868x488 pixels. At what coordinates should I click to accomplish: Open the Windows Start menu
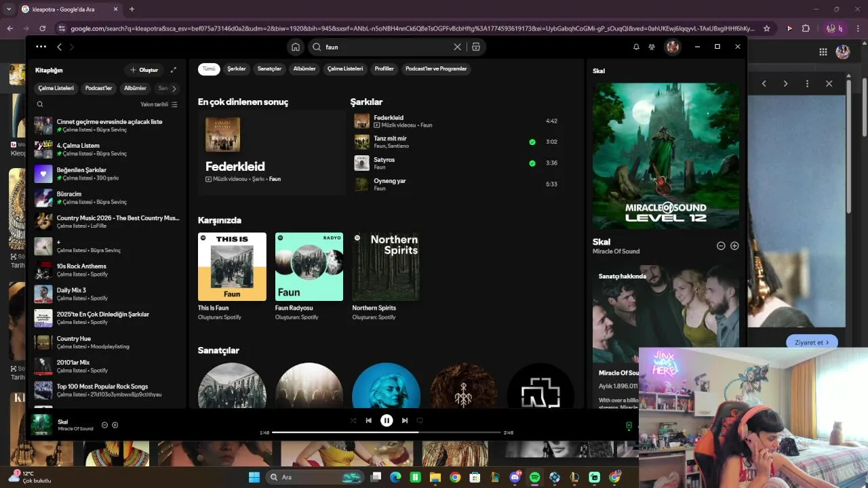(254, 477)
